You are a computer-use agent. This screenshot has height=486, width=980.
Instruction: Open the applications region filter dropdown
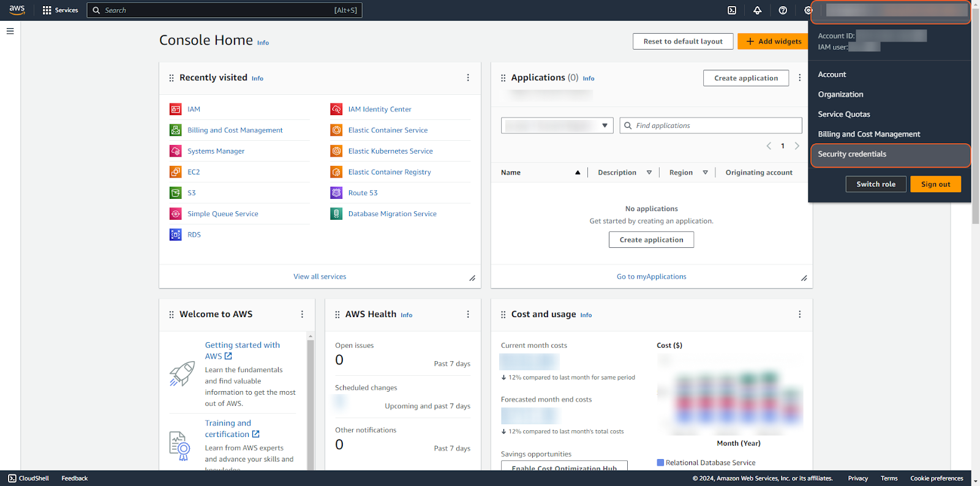point(557,125)
